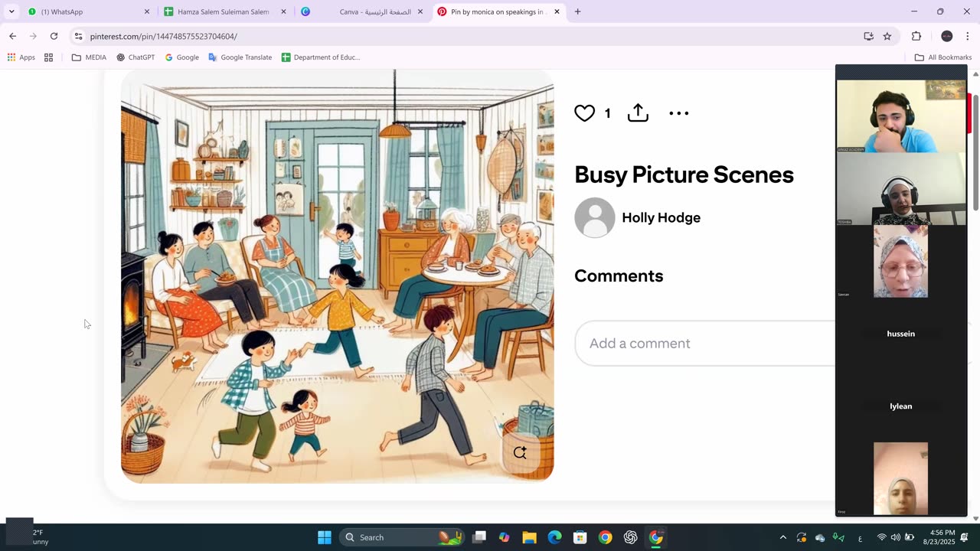Go back to the previous page
The height and width of the screenshot is (551, 980).
pyautogui.click(x=12, y=36)
